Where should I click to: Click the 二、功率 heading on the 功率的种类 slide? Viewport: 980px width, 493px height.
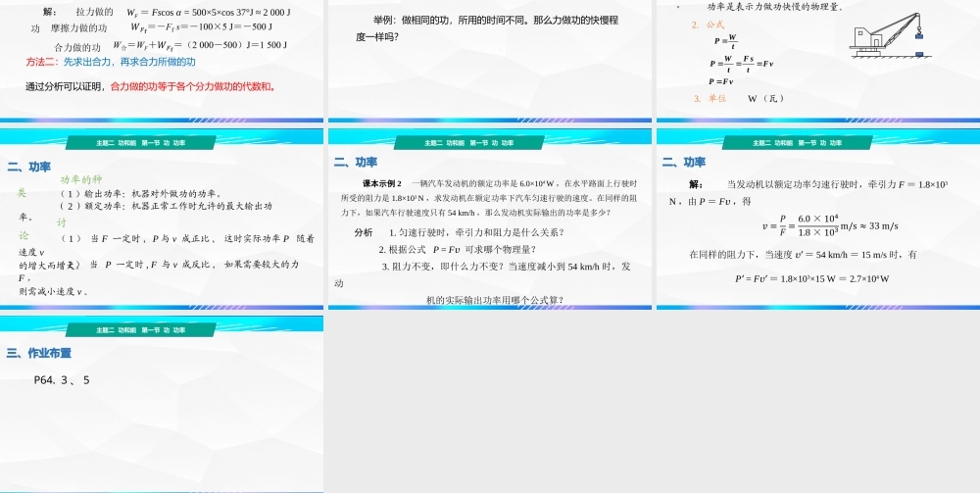[x=28, y=167]
